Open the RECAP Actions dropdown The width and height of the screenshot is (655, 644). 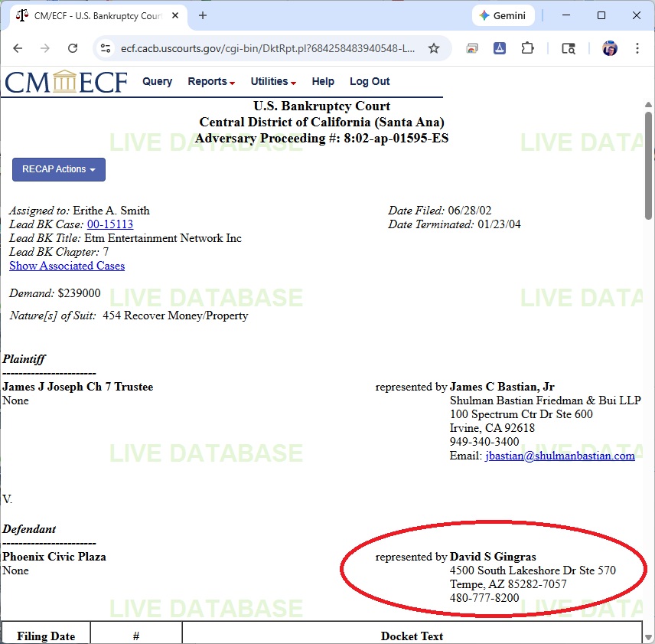coord(59,169)
